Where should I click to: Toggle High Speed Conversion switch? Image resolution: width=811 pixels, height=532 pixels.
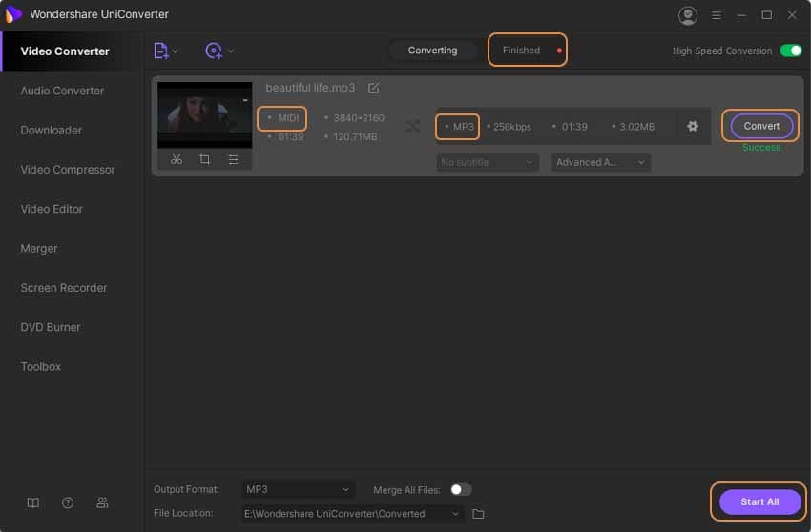[x=791, y=51]
